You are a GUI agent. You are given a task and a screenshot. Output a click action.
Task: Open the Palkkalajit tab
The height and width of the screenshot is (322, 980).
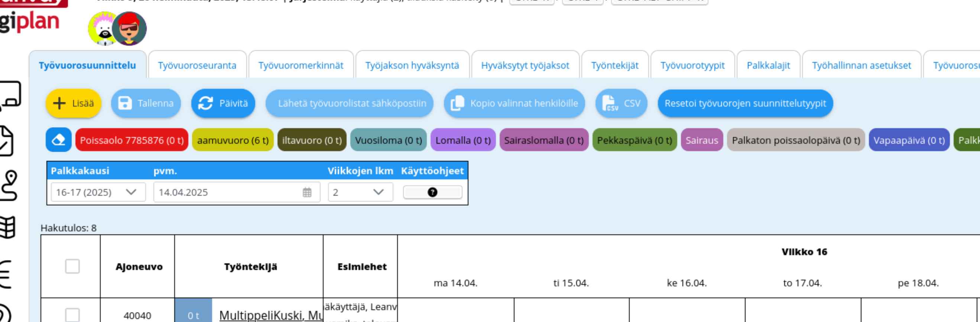769,65
